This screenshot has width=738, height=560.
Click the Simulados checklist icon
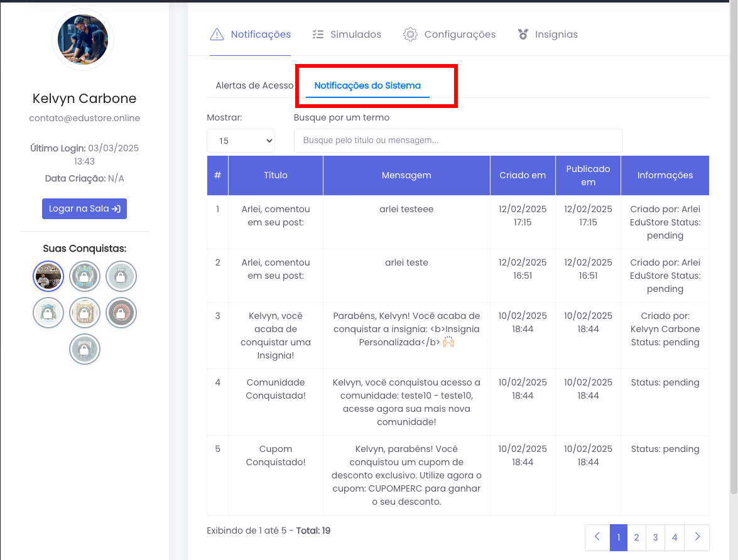tap(318, 35)
